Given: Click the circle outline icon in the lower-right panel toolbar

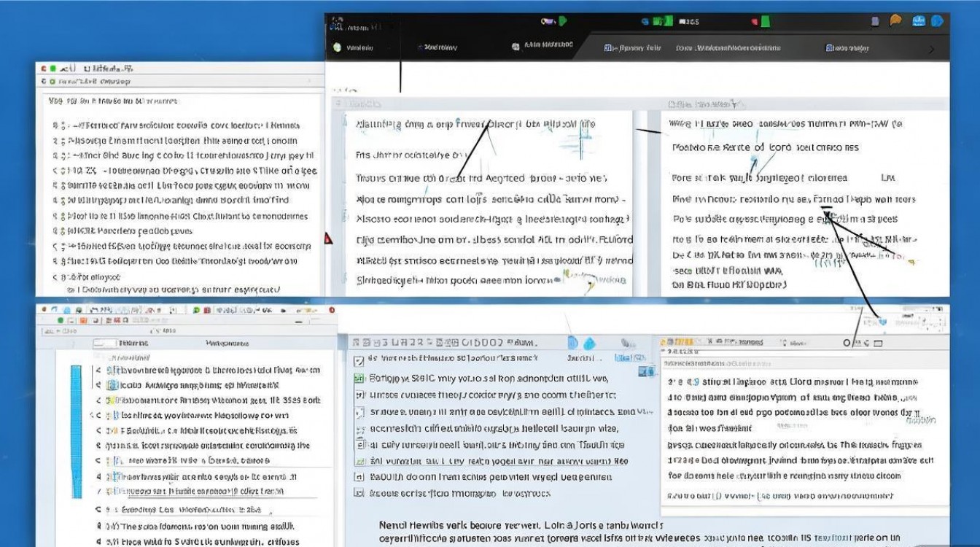Looking at the screenshot, I should point(847,343).
